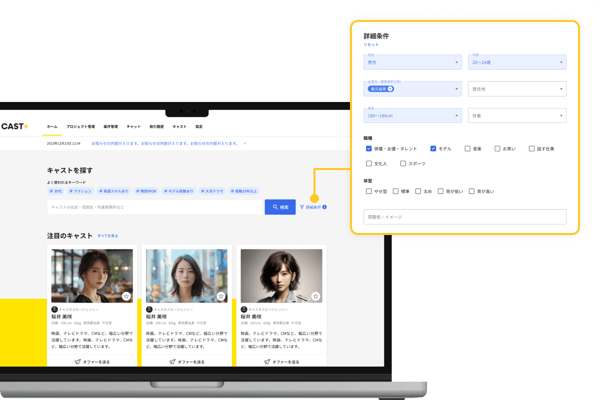Check the スポーツ checkbox

(402, 163)
